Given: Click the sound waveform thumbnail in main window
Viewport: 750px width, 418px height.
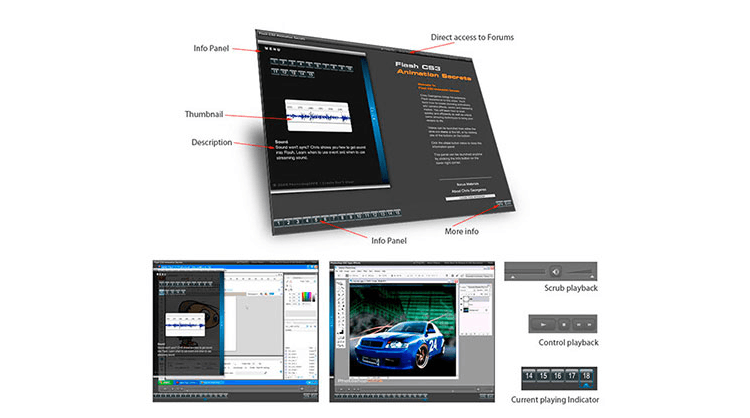Looking at the screenshot, I should point(319,116).
